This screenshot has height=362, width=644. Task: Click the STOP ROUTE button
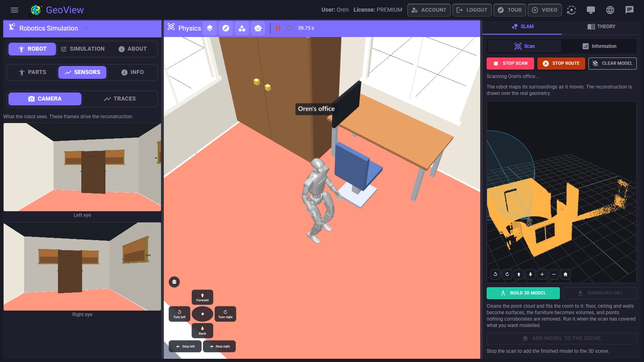[561, 64]
